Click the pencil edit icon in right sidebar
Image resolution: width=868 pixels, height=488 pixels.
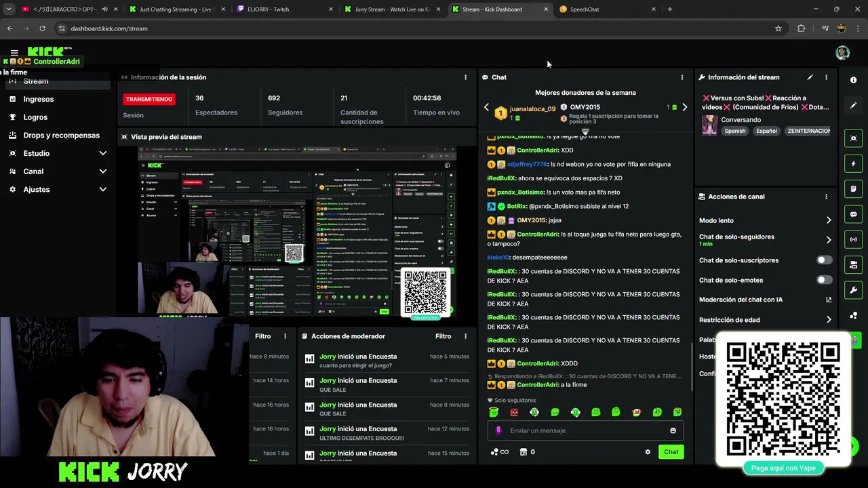(853, 106)
